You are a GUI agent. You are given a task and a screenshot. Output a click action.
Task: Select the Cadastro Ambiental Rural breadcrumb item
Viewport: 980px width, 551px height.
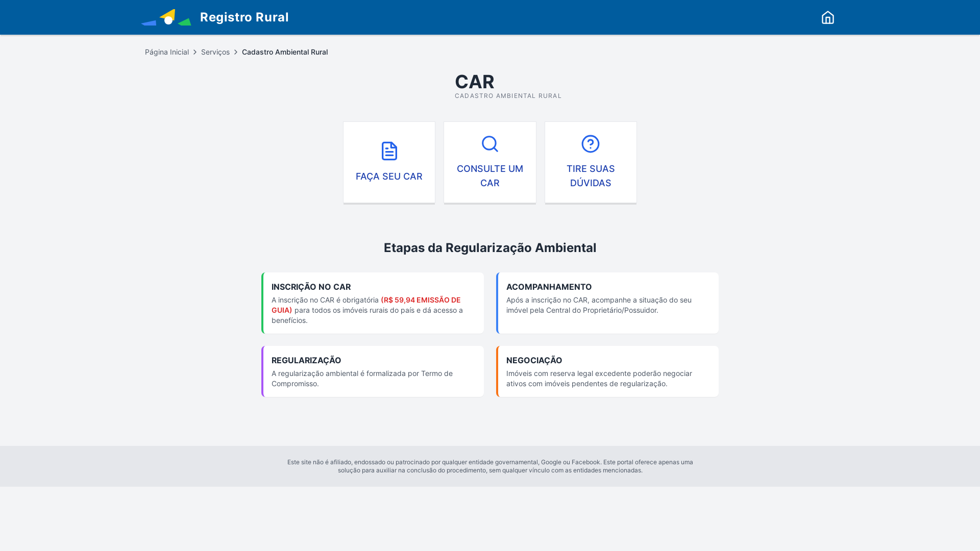pos(285,52)
